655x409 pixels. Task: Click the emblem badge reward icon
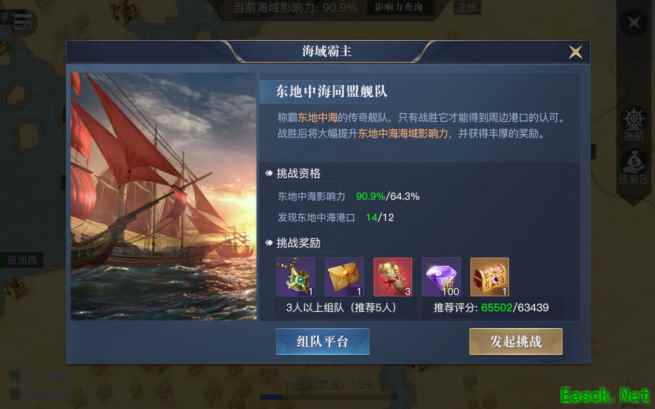click(x=296, y=277)
